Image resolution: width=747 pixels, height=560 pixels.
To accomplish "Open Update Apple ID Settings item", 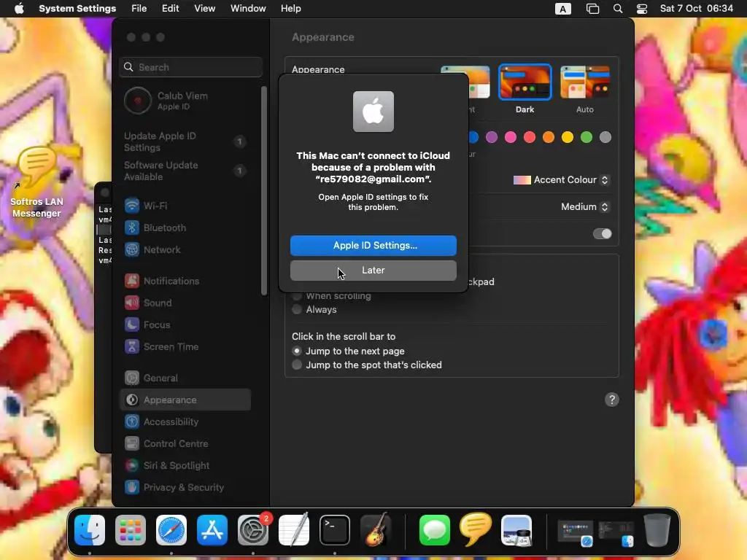I will pyautogui.click(x=185, y=141).
